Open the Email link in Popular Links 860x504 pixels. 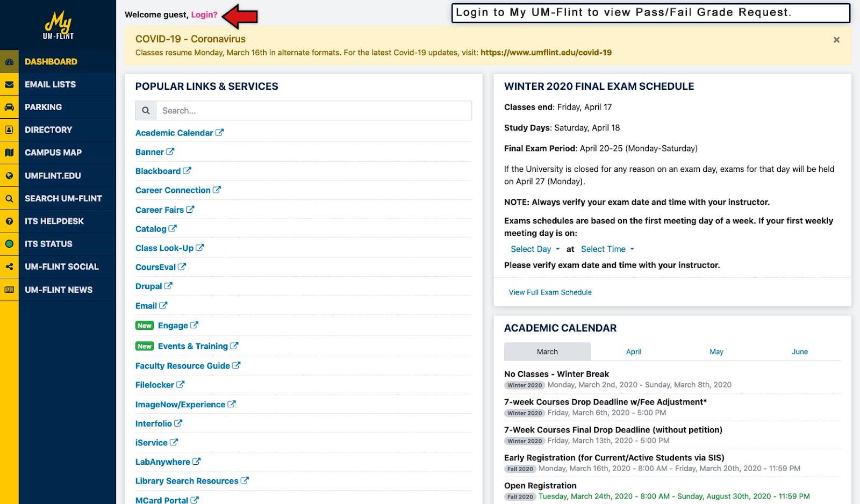pyautogui.click(x=146, y=306)
